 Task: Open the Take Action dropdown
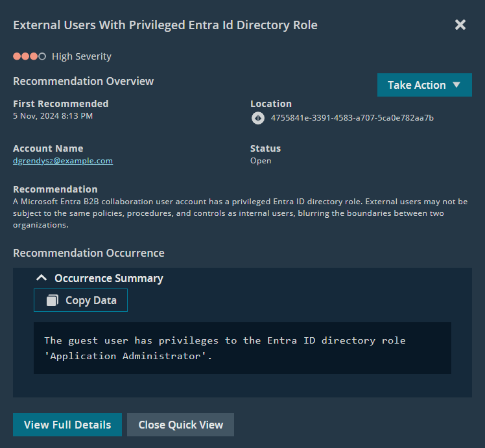click(x=424, y=85)
